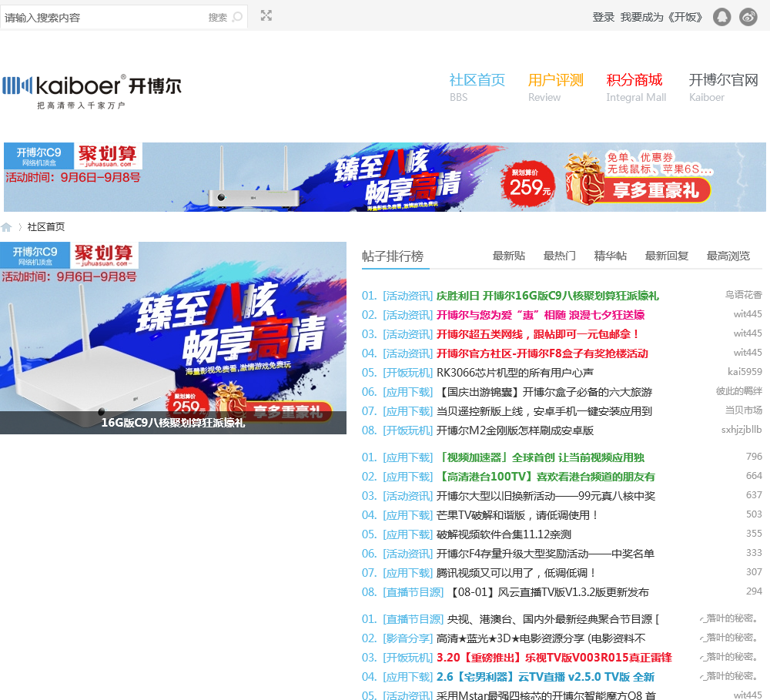Click the Kaiboer logo

(92, 92)
